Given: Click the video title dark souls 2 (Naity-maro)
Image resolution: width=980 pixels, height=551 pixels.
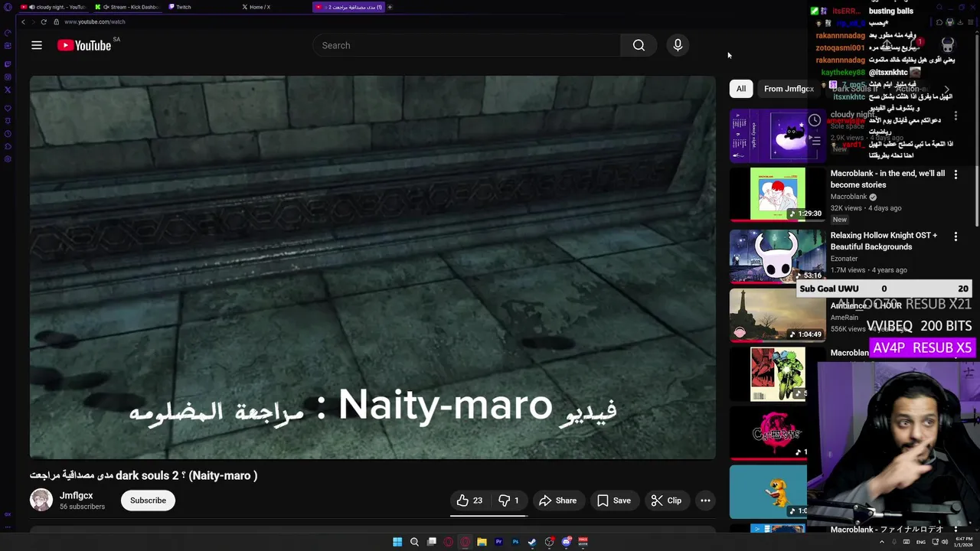Looking at the screenshot, I should pyautogui.click(x=144, y=475).
